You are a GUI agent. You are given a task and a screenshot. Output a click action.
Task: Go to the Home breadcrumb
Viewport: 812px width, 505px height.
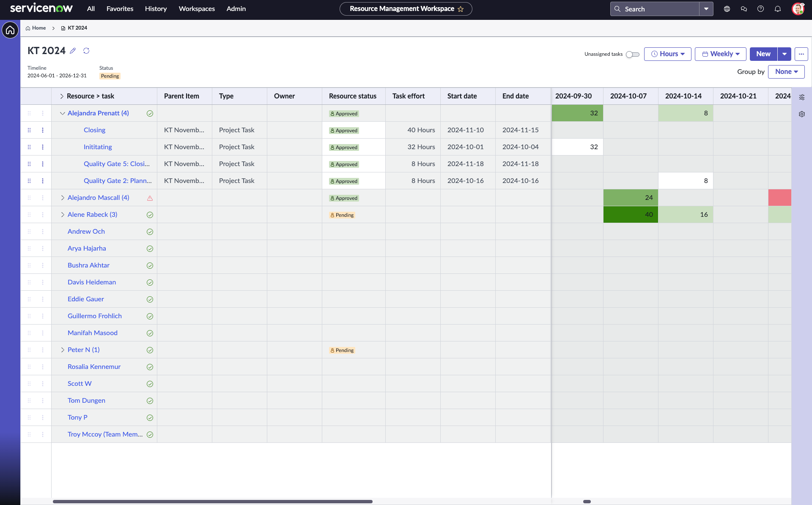(36, 28)
